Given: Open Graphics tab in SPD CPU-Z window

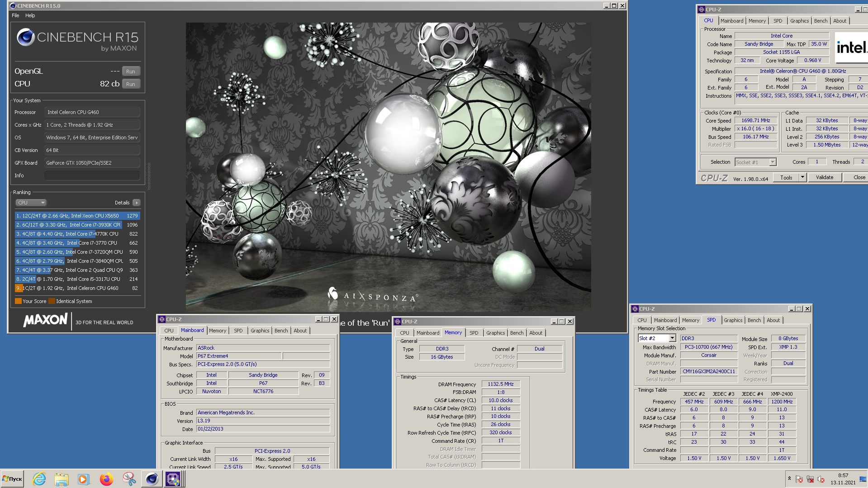Looking at the screenshot, I should (733, 320).
